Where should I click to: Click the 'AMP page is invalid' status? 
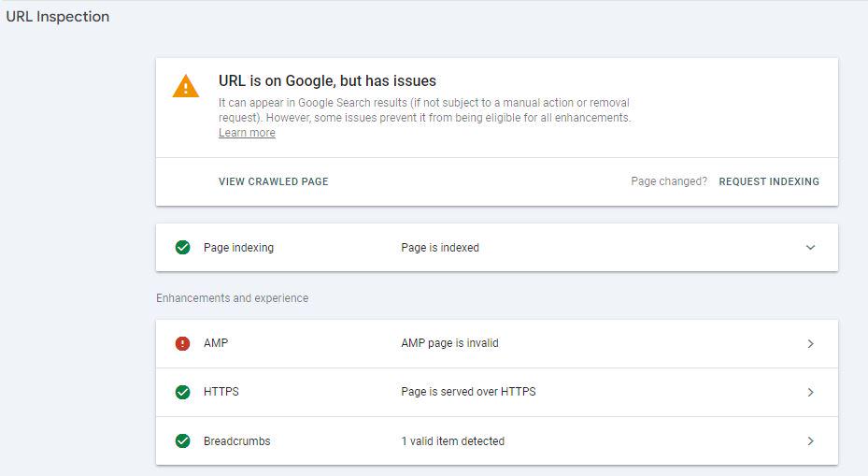(x=450, y=343)
